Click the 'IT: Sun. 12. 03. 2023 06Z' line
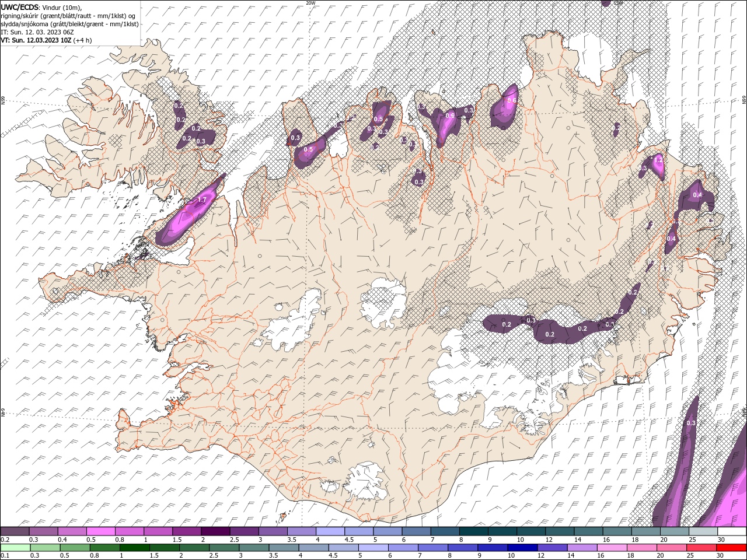Viewport: 747px width, 560px height. pyautogui.click(x=37, y=32)
